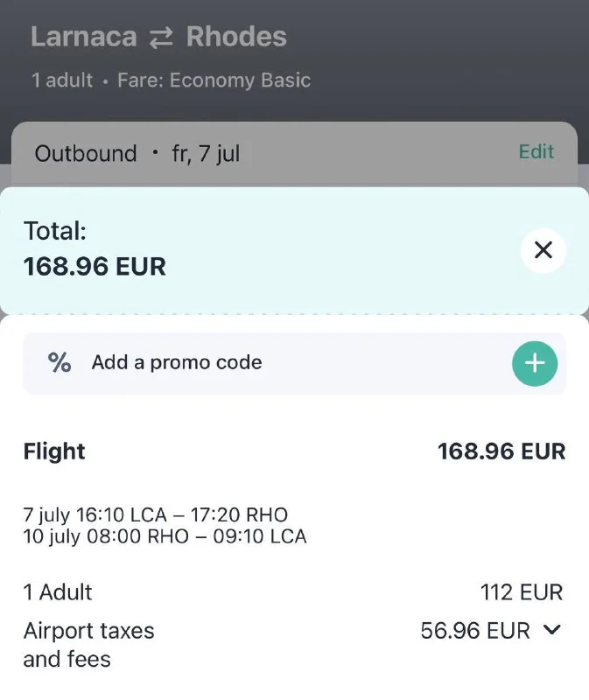Click the 1 Adult fare row
Image resolution: width=589 pixels, height=700 pixels.
pos(58,592)
